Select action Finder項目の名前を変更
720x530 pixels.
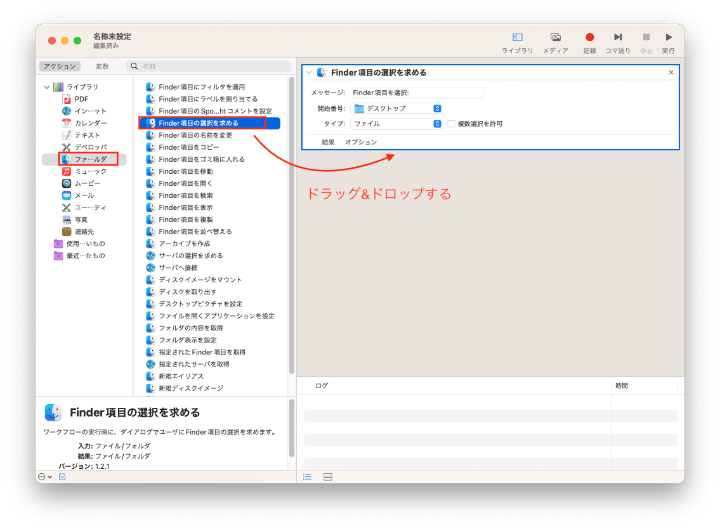pyautogui.click(x=189, y=135)
